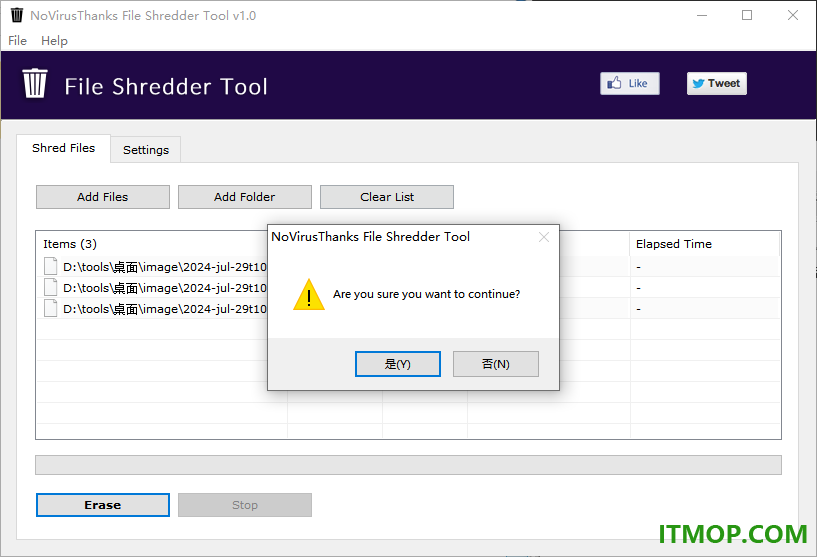Click the trash bin logo in header
The height and width of the screenshot is (557, 817).
point(35,83)
